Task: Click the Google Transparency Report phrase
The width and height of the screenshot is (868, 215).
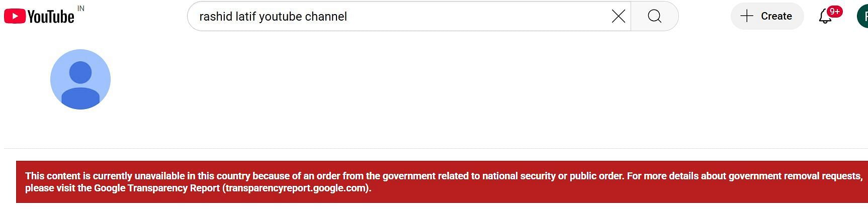Action: 157,188
